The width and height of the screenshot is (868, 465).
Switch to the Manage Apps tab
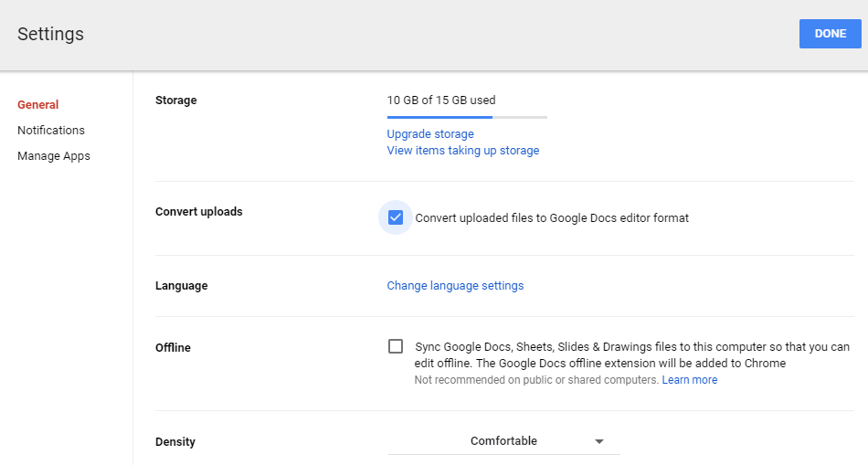54,156
